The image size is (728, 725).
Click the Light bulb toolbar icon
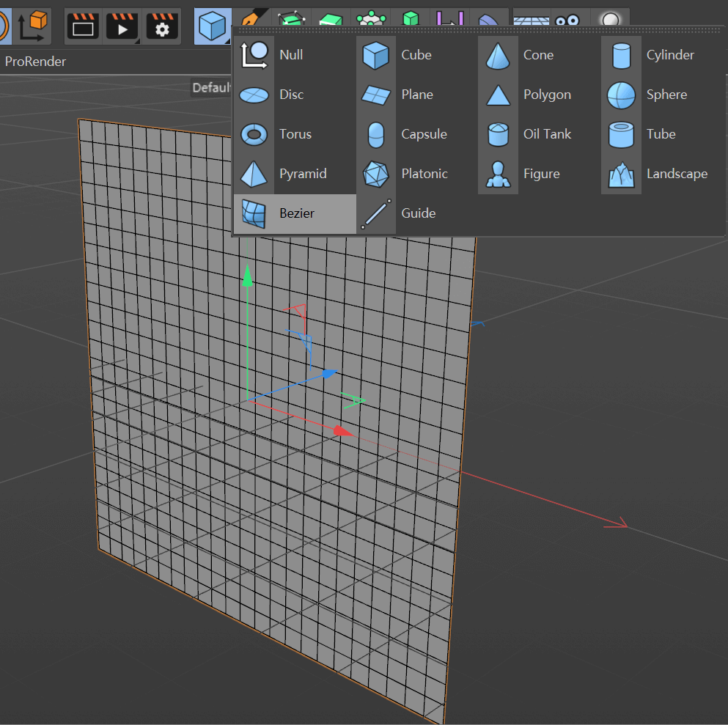coord(610,18)
